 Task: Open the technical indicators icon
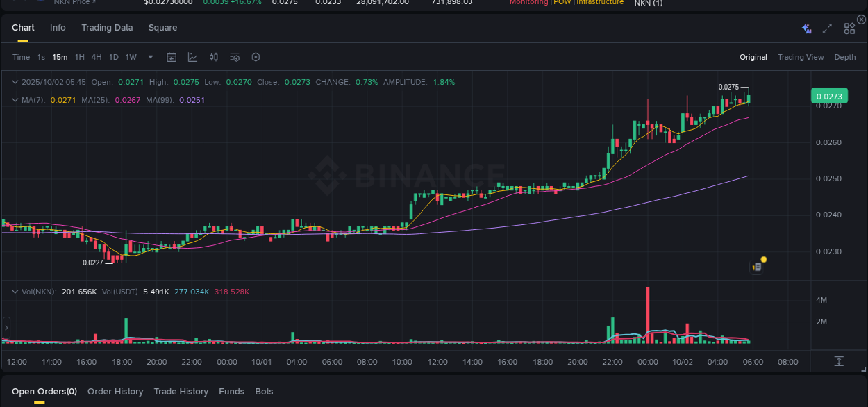213,57
